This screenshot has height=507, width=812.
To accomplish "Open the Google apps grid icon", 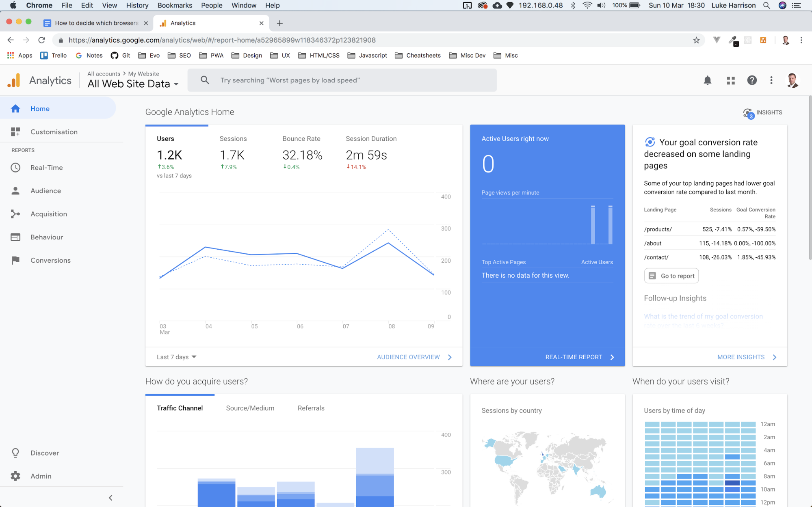I will point(730,80).
